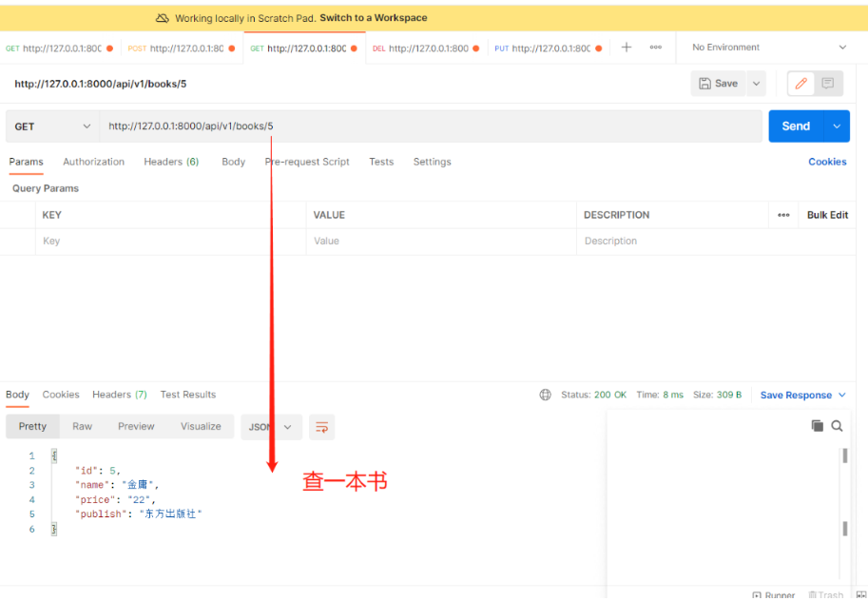The image size is (868, 601).
Task: Switch to the Params tab
Action: (26, 162)
